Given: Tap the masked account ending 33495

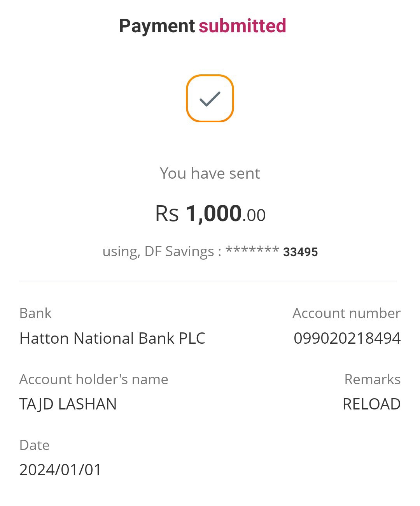Looking at the screenshot, I should (x=300, y=252).
